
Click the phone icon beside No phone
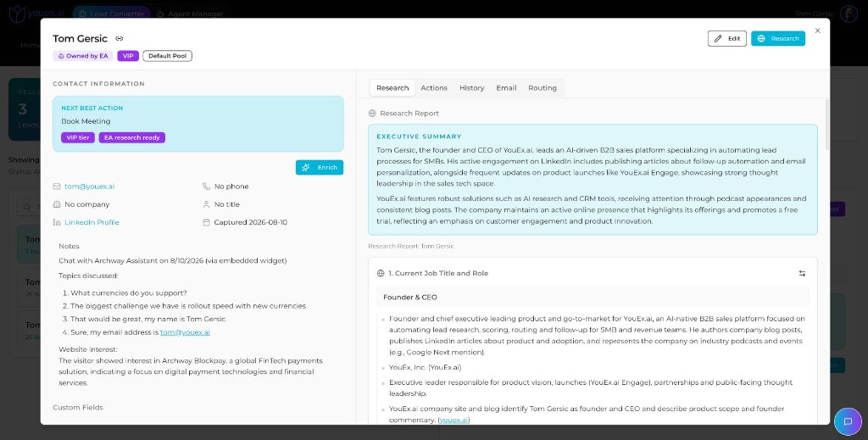click(207, 187)
